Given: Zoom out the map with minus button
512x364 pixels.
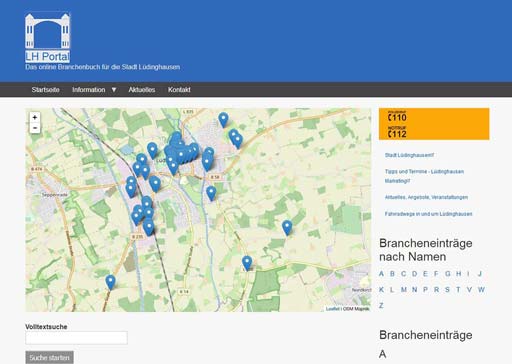Looking at the screenshot, I should [x=35, y=128].
